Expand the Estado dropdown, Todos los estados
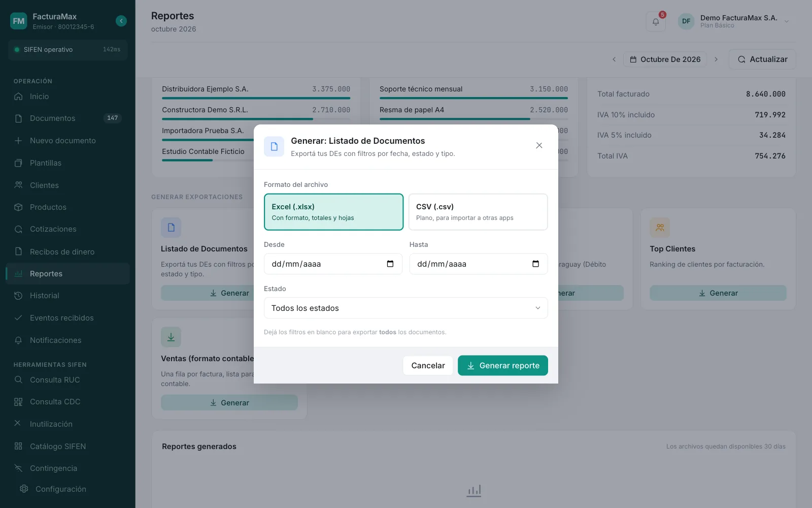This screenshot has height=508, width=812. pos(406,308)
